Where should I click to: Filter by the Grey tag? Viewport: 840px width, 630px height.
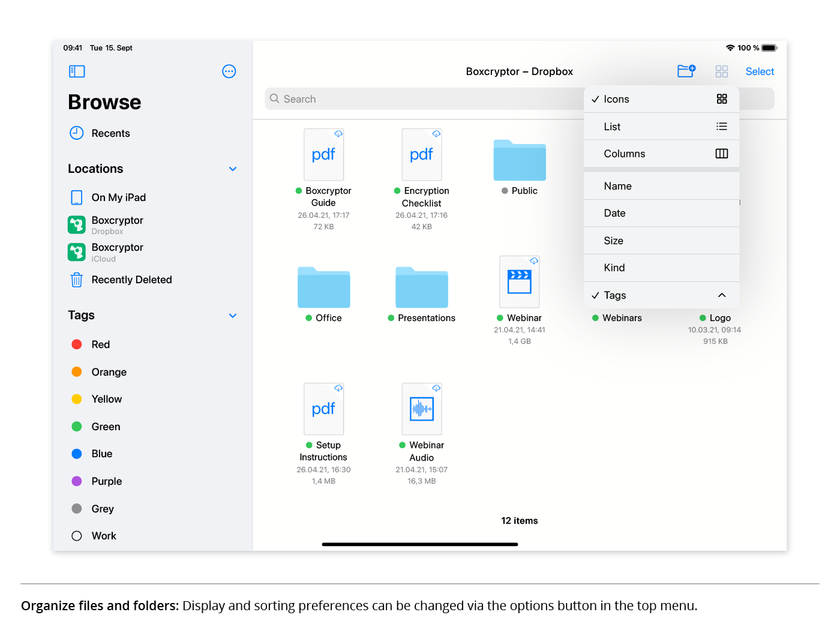[x=92, y=509]
